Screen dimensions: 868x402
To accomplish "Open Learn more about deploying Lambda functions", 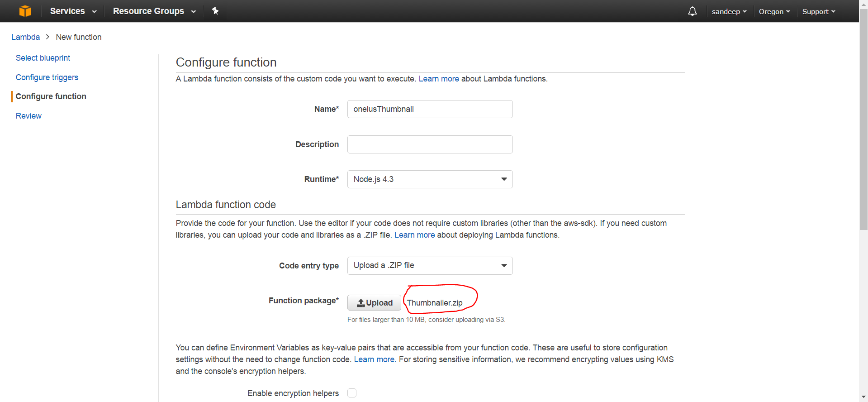I will pos(414,235).
